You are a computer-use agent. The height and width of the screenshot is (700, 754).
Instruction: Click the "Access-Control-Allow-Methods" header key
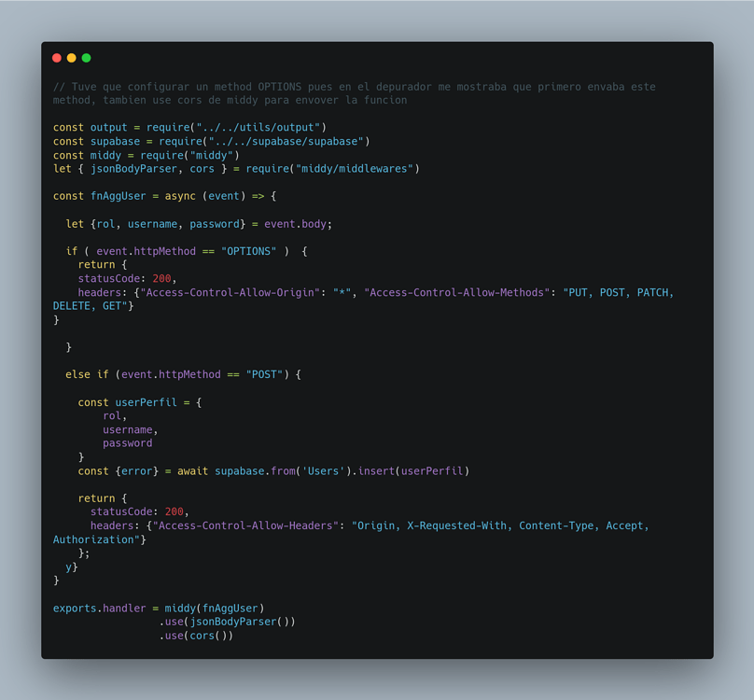(x=457, y=292)
